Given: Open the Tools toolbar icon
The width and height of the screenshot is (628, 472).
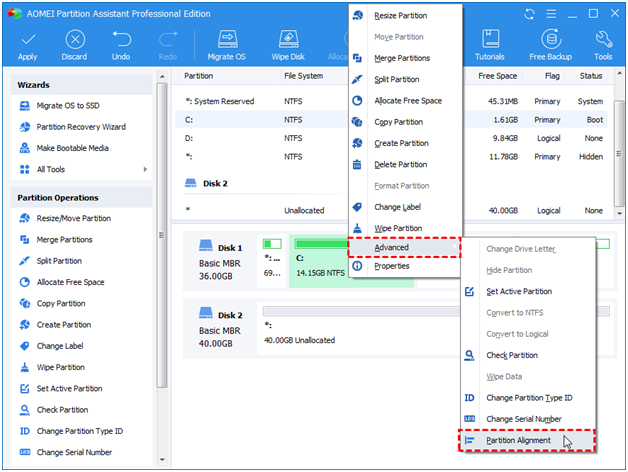Looking at the screenshot, I should tap(603, 45).
